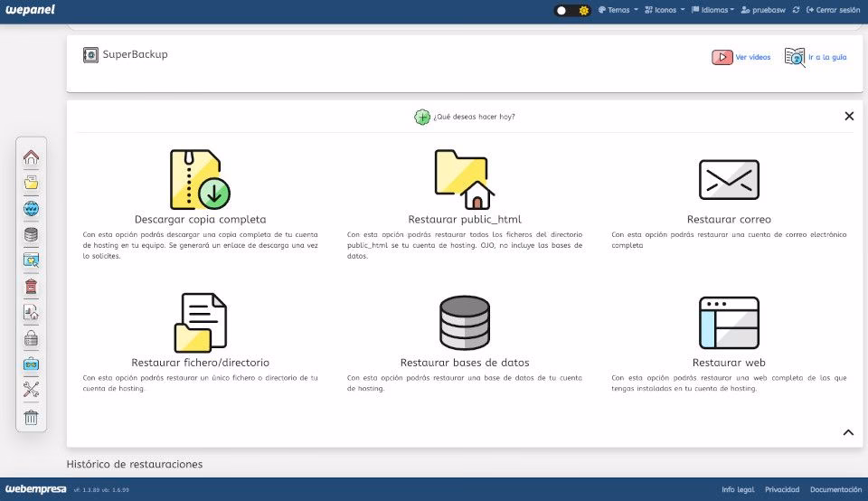This screenshot has width=868, height=501.
Task: Open the database icon in sidebar
Action: 31,235
